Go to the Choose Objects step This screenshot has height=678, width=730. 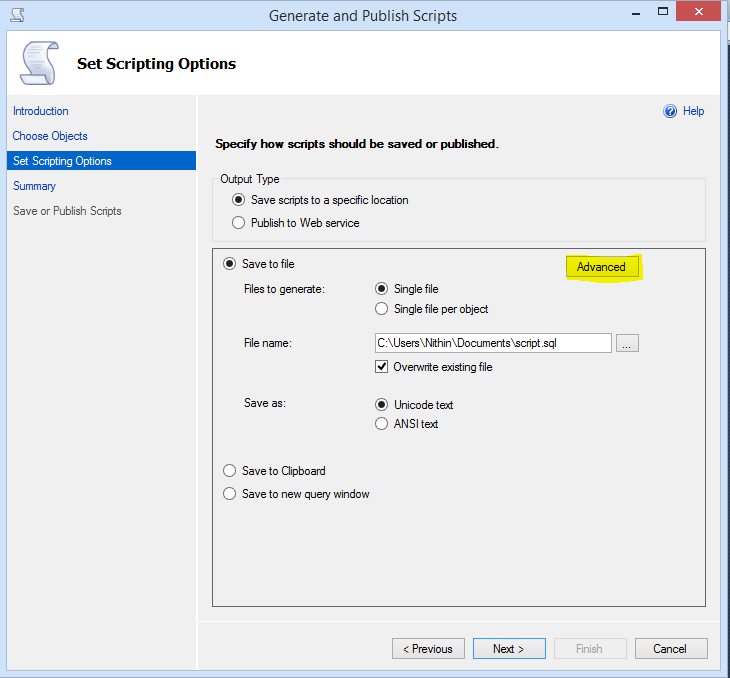50,136
